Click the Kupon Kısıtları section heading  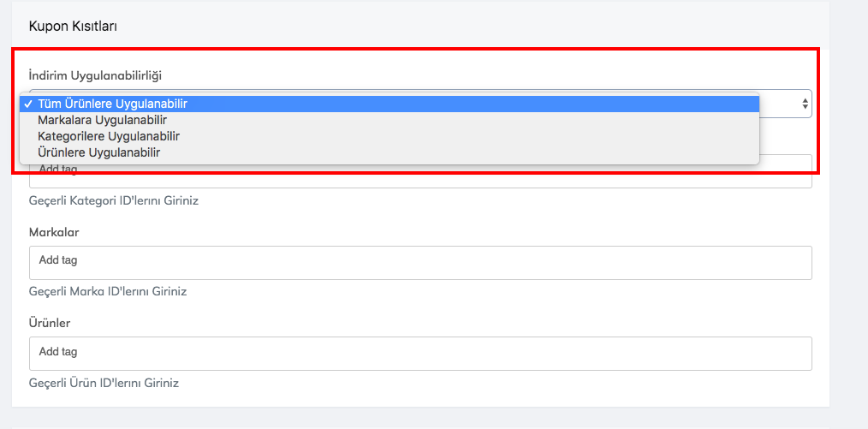pos(74,26)
